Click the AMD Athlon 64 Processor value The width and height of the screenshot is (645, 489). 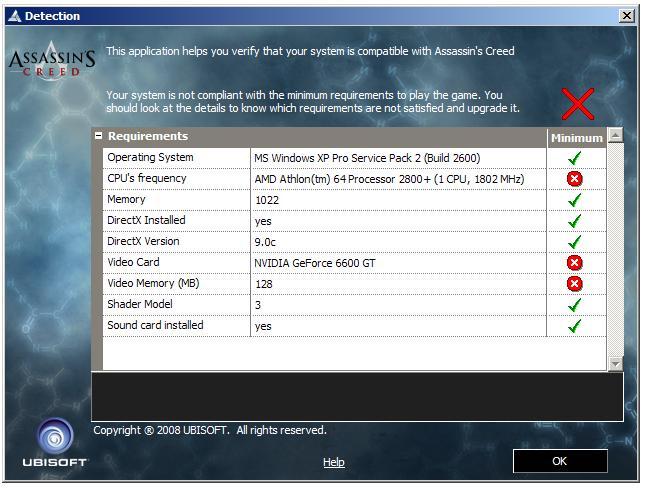tap(389, 179)
